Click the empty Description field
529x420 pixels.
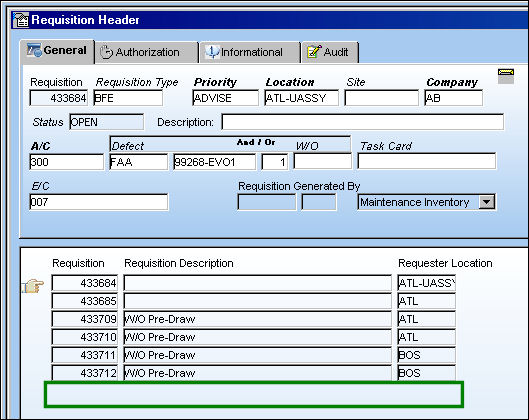[363, 122]
